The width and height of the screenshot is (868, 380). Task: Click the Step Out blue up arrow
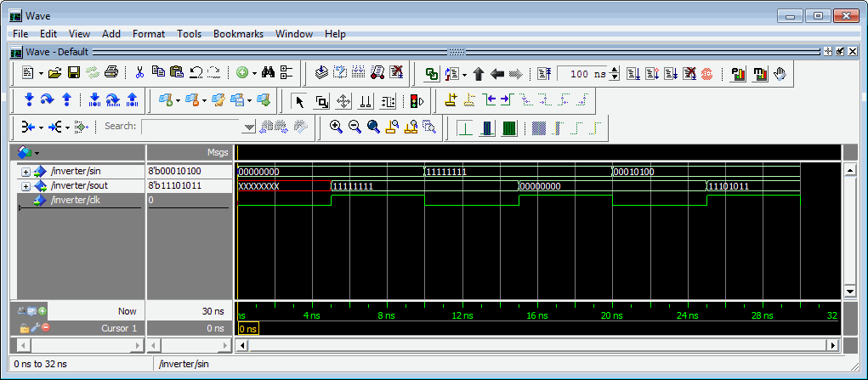click(66, 100)
